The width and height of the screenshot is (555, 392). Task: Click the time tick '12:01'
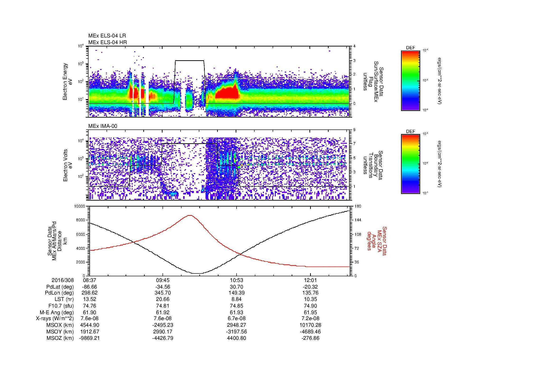(x=310, y=280)
